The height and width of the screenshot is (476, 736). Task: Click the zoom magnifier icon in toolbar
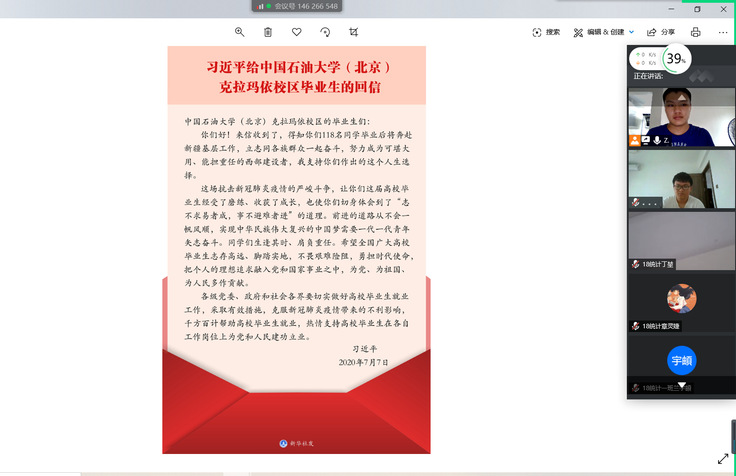point(239,32)
